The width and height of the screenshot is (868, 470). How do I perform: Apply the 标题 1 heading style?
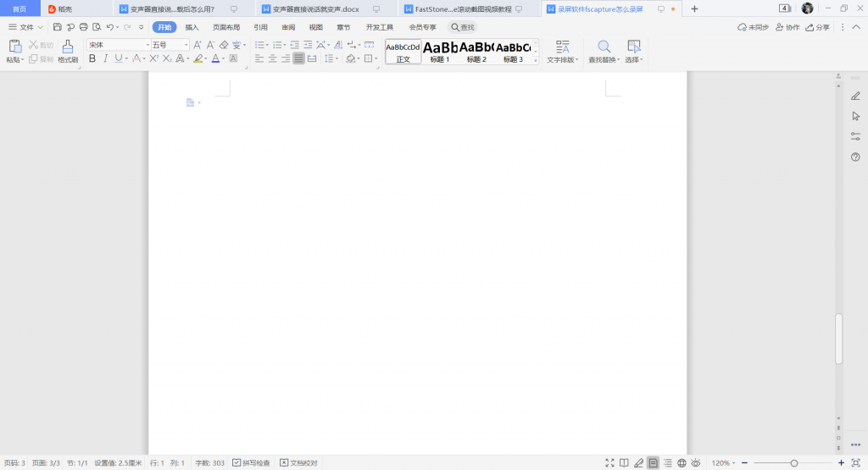click(440, 51)
